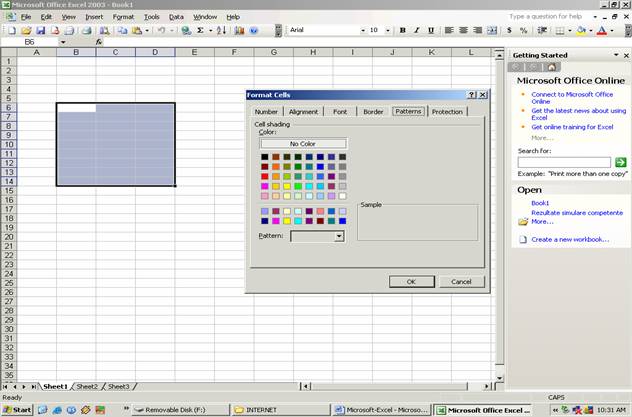Click the Merge and Center icon
632x417 pixels.
click(492, 30)
